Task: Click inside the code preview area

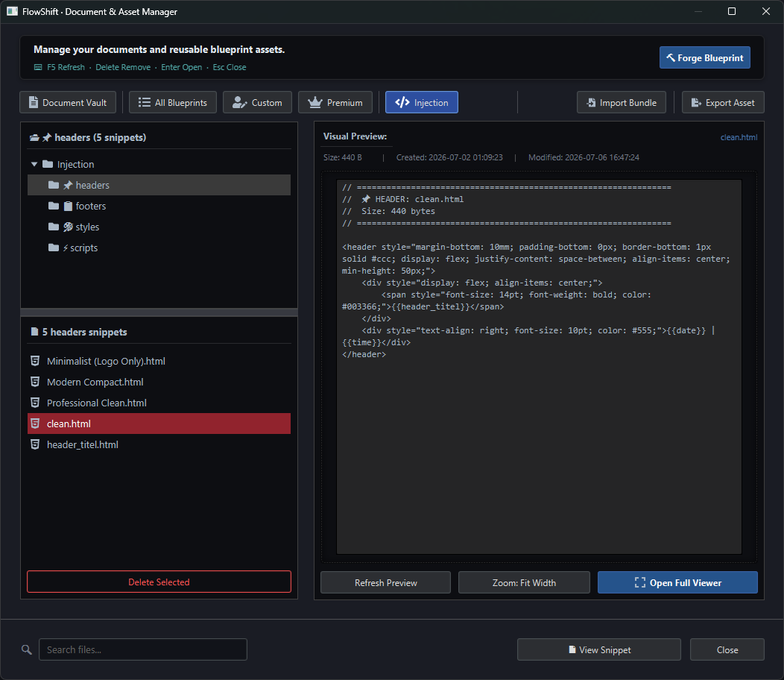Action: (539, 367)
